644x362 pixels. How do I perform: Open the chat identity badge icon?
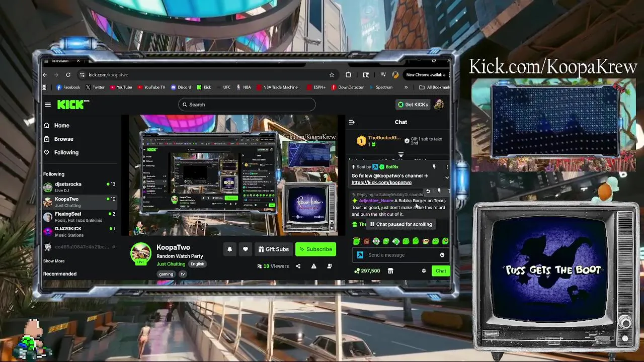point(360,255)
